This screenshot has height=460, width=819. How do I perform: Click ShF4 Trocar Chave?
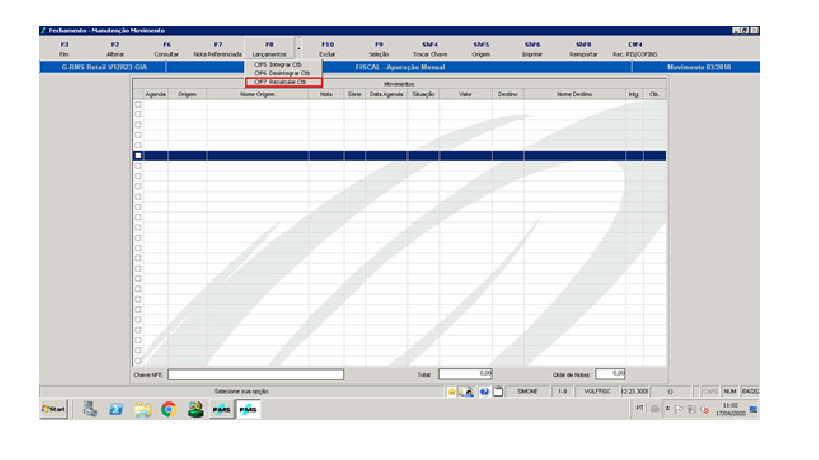pyautogui.click(x=430, y=49)
